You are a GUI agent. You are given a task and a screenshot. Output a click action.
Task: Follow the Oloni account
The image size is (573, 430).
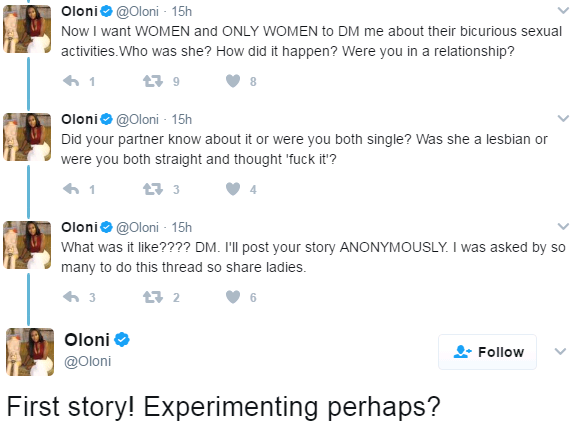(x=487, y=352)
